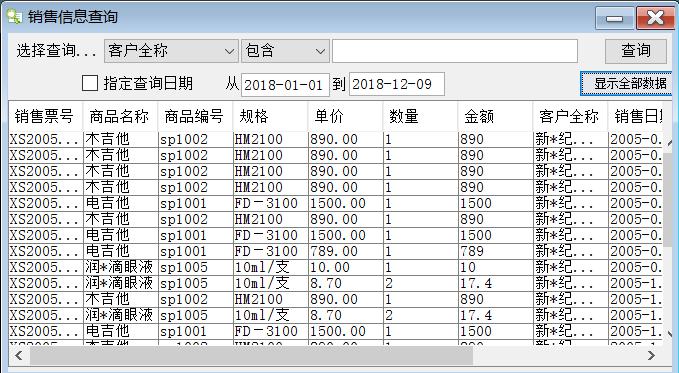
Task: Click the end date field 2018-12-09
Action: (397, 84)
